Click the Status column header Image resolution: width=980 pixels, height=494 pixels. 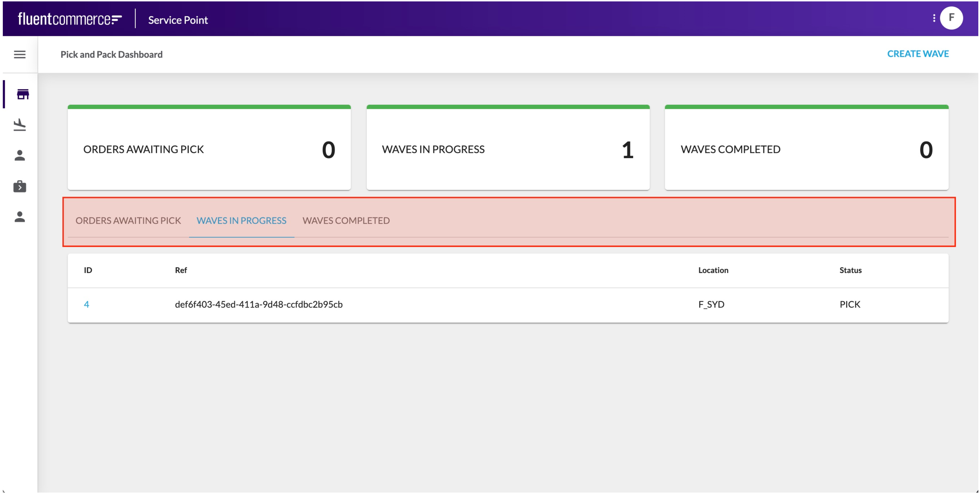[850, 270]
